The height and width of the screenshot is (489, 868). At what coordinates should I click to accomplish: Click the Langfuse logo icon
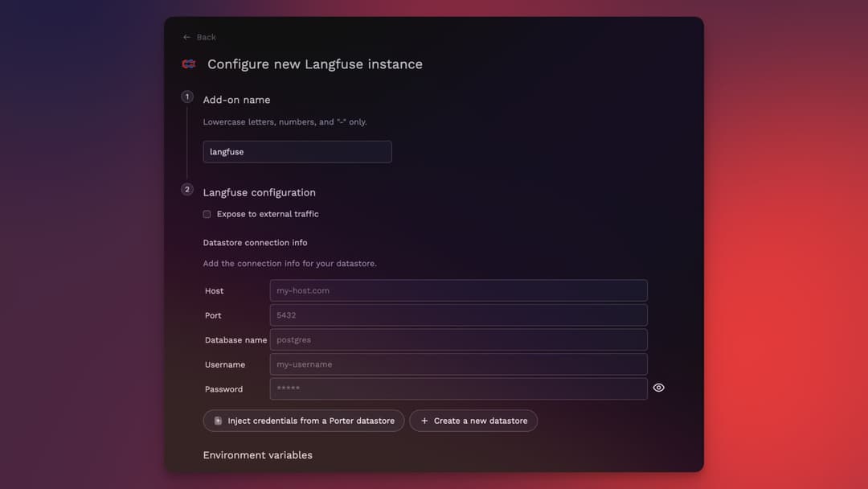pyautogui.click(x=188, y=64)
